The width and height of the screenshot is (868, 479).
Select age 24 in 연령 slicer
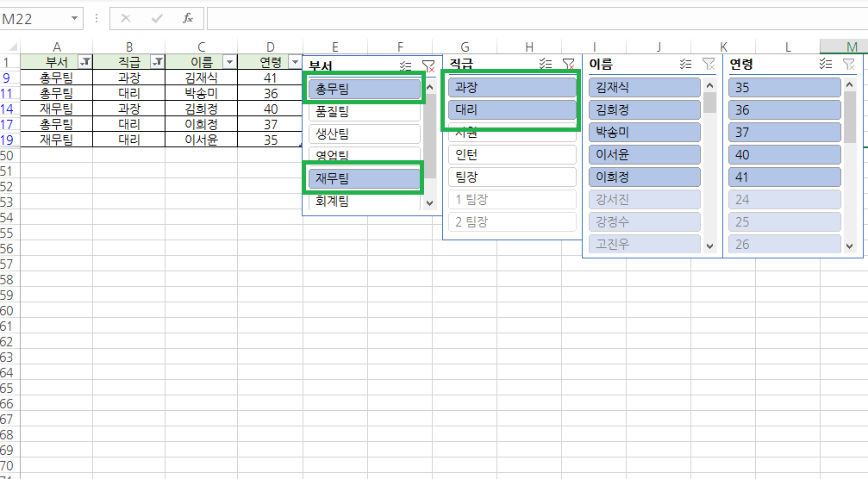tap(784, 199)
